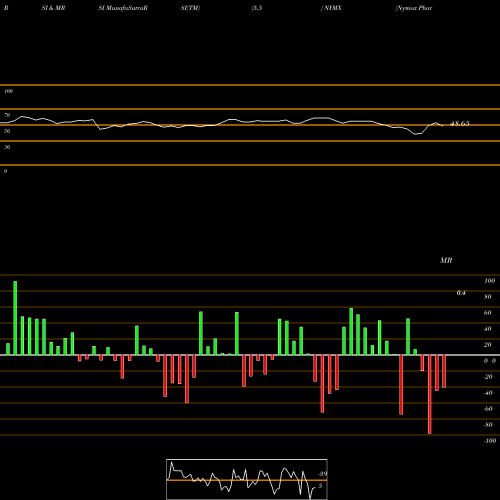
Task: Click the MR axis label 60
Action: coord(488,313)
